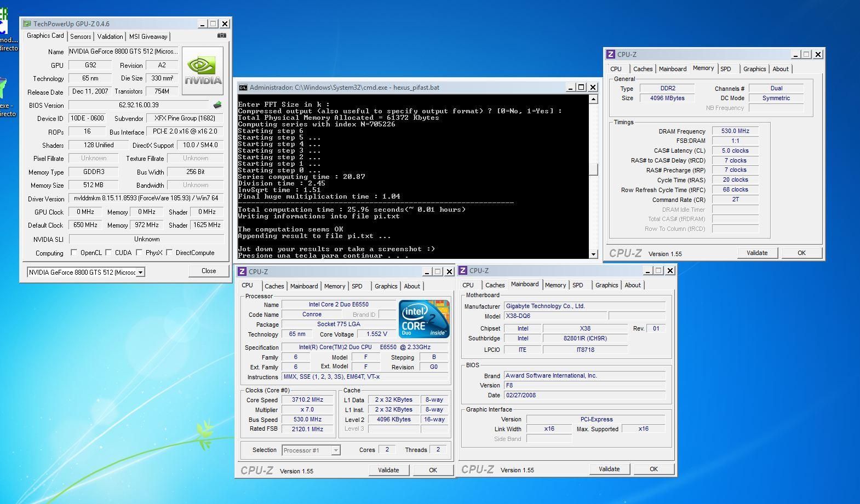The width and height of the screenshot is (860, 504).
Task: Open About tab in CPU-Z CPU window
Action: [x=412, y=286]
